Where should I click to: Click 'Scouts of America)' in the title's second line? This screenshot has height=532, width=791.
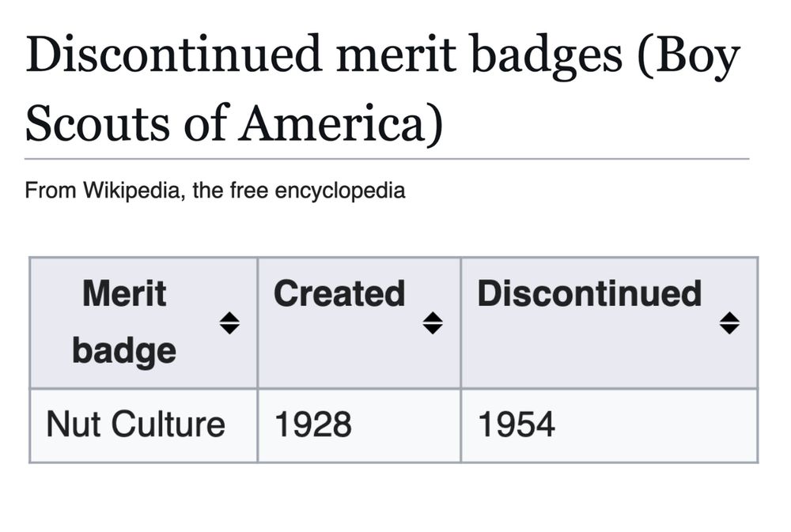coord(234,123)
